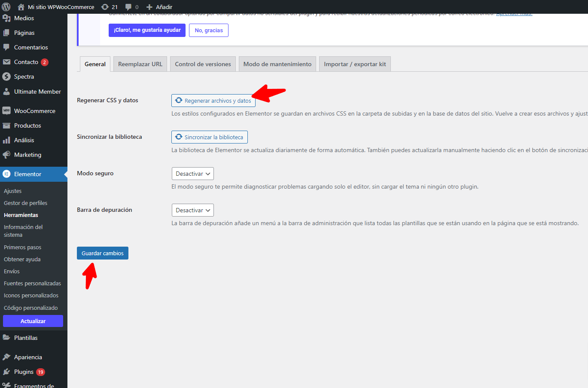588x388 pixels.
Task: Click the Elementor logo icon
Action: (6, 174)
